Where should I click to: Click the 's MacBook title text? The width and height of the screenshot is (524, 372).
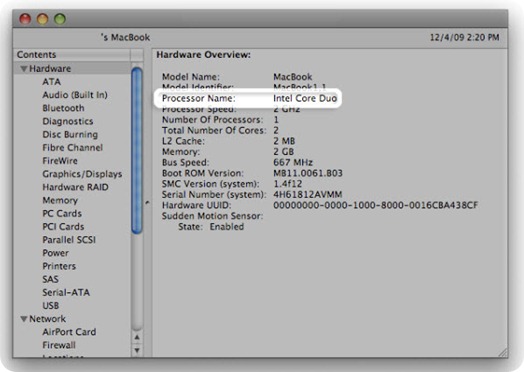(x=126, y=37)
